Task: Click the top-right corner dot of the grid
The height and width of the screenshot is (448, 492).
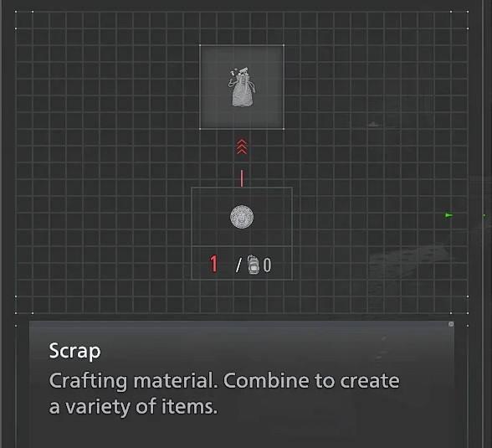Action: [x=468, y=12]
